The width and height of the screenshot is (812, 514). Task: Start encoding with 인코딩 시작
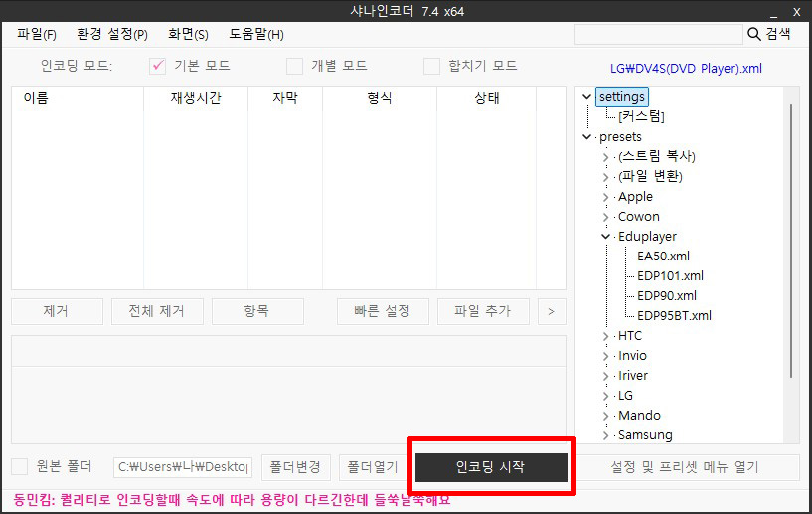pyautogui.click(x=491, y=467)
